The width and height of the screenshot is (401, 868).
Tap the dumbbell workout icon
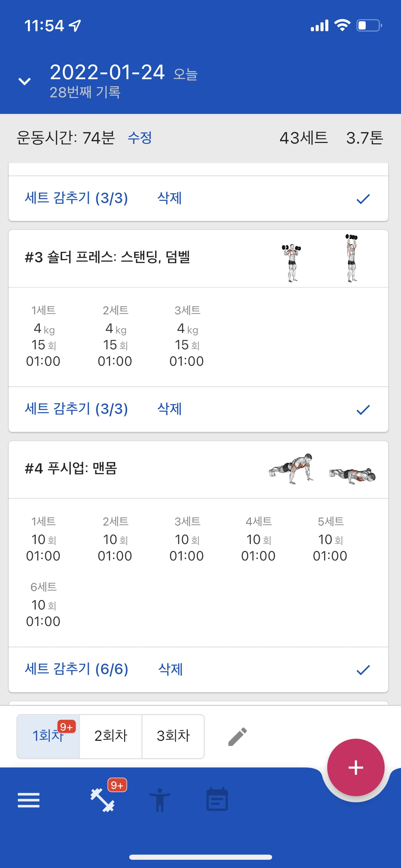[x=102, y=800]
